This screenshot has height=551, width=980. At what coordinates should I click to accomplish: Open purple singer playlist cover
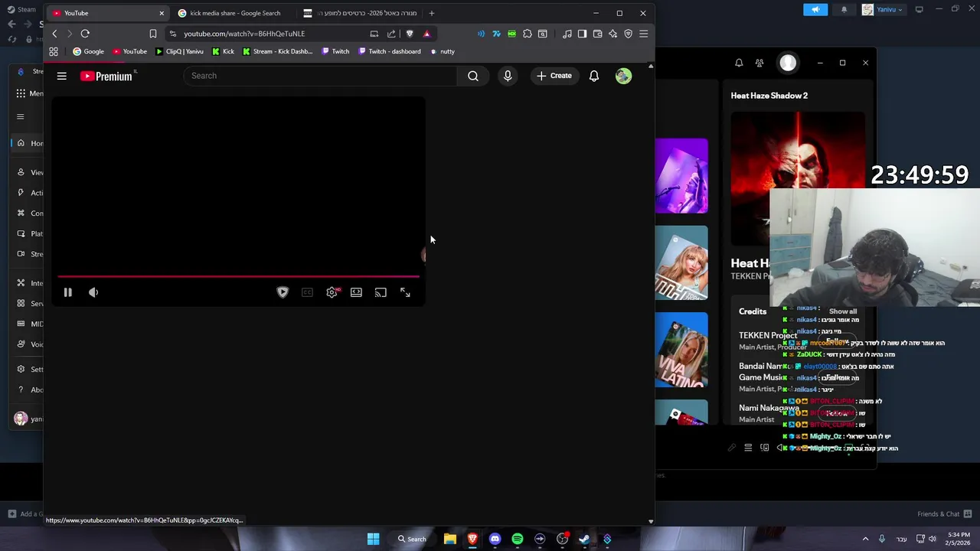(x=681, y=176)
